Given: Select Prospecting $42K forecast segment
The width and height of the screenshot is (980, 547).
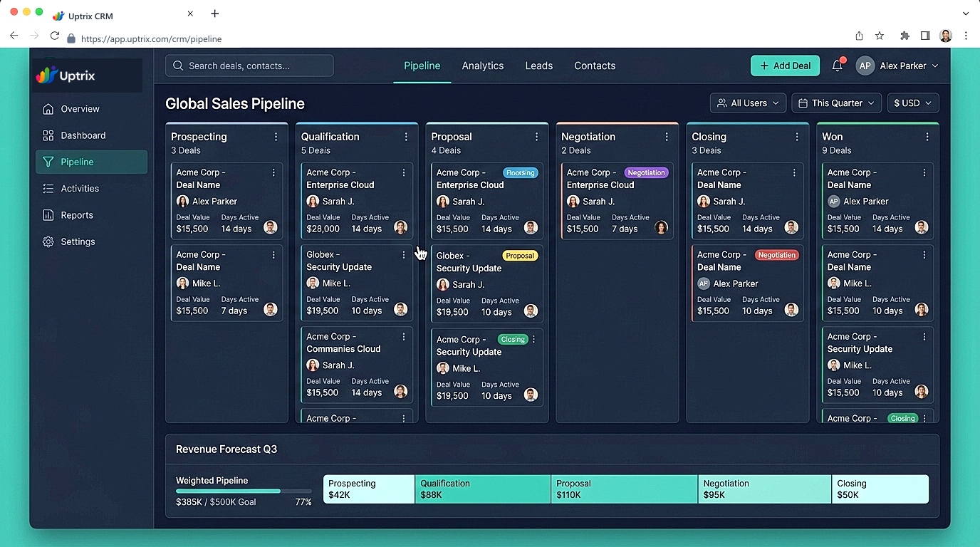Looking at the screenshot, I should coord(369,489).
